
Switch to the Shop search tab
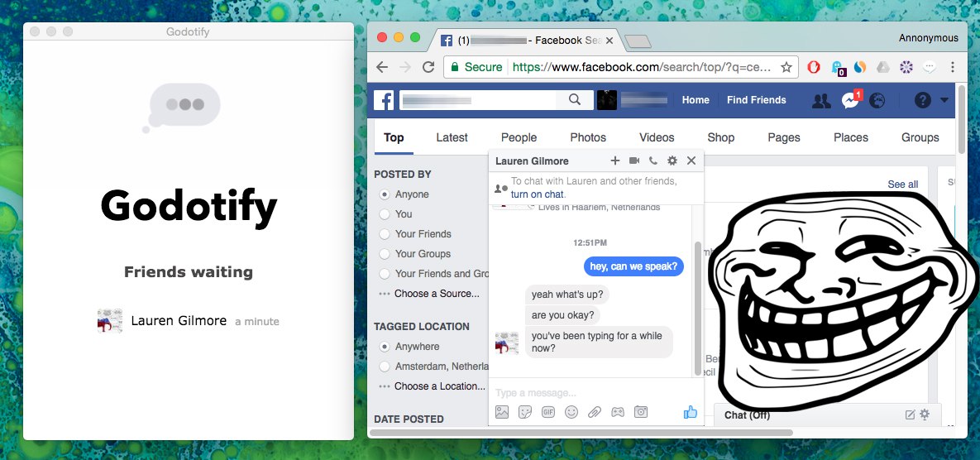click(x=720, y=137)
